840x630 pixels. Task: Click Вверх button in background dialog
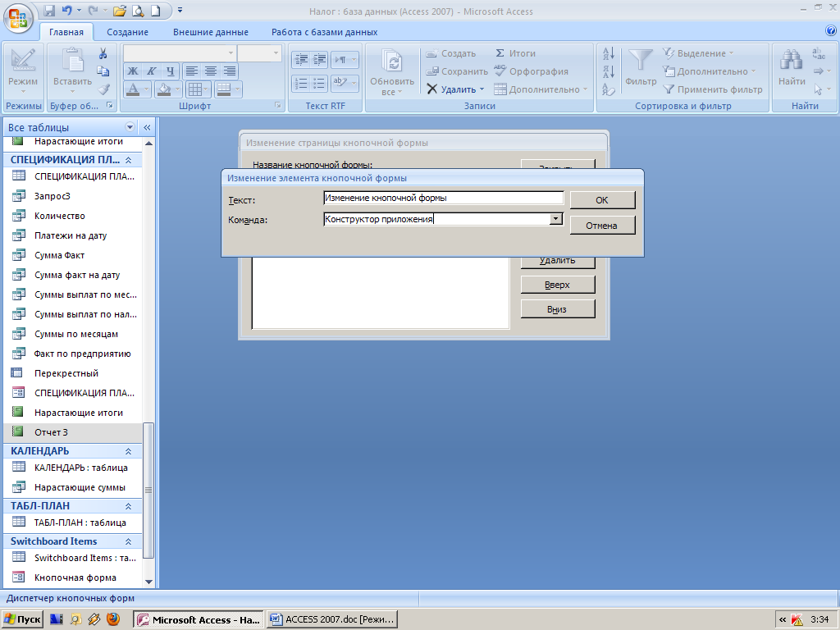point(558,285)
